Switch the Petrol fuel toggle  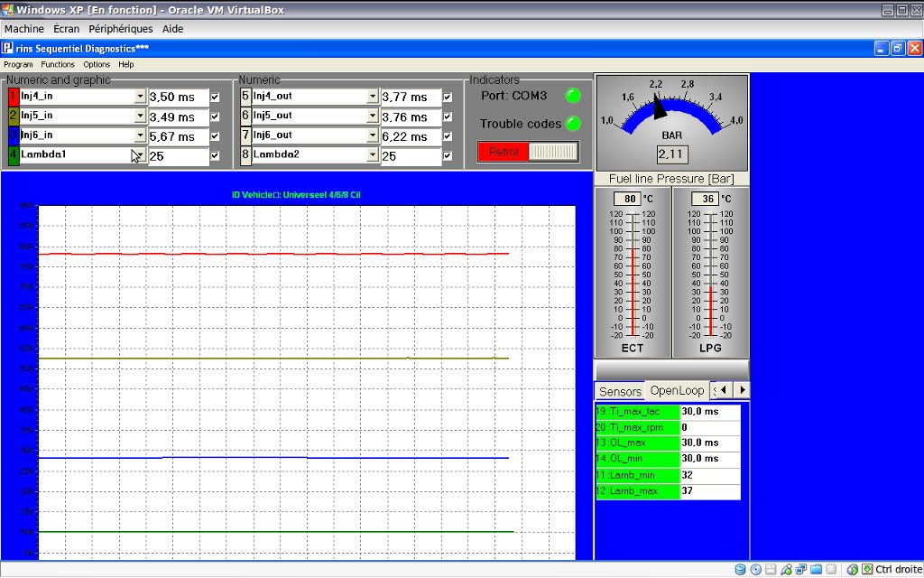528,152
